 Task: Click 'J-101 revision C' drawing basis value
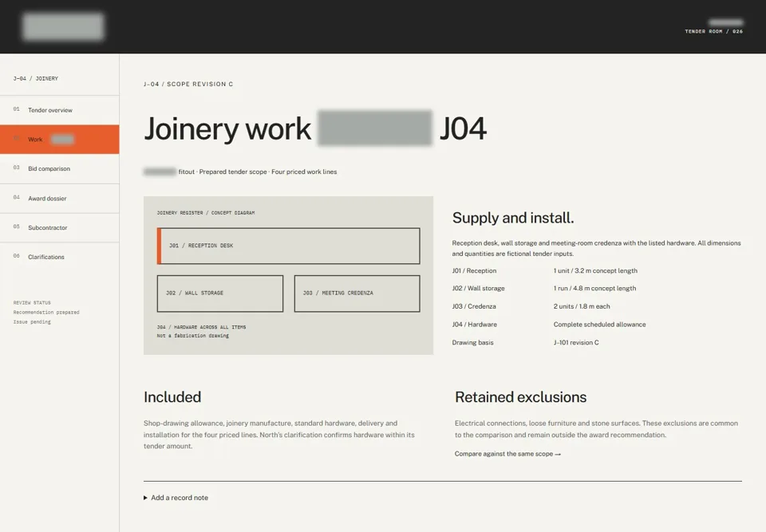pos(576,342)
